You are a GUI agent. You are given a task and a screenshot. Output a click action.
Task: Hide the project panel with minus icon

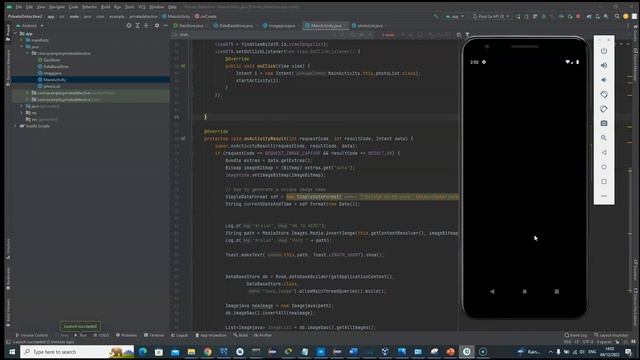coord(165,25)
